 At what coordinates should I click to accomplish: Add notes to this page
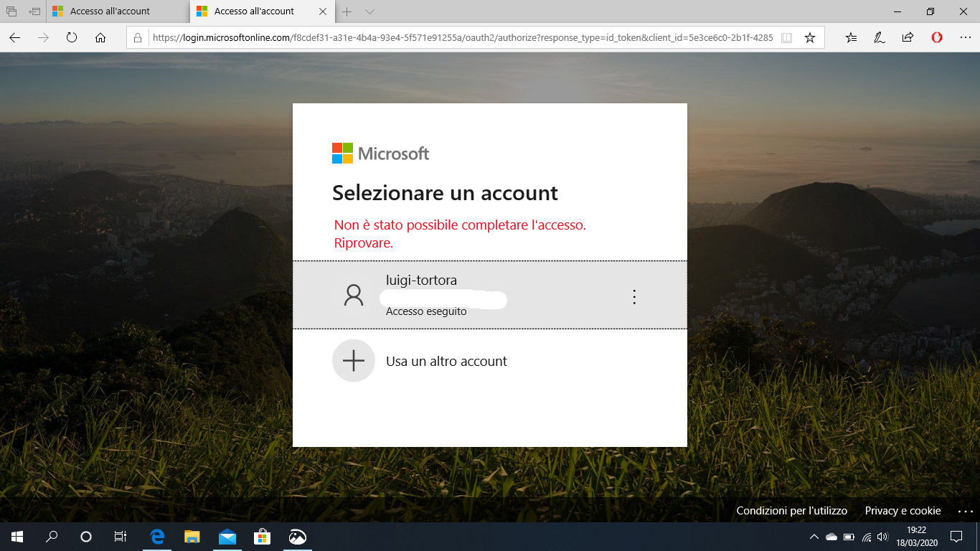pos(880,37)
